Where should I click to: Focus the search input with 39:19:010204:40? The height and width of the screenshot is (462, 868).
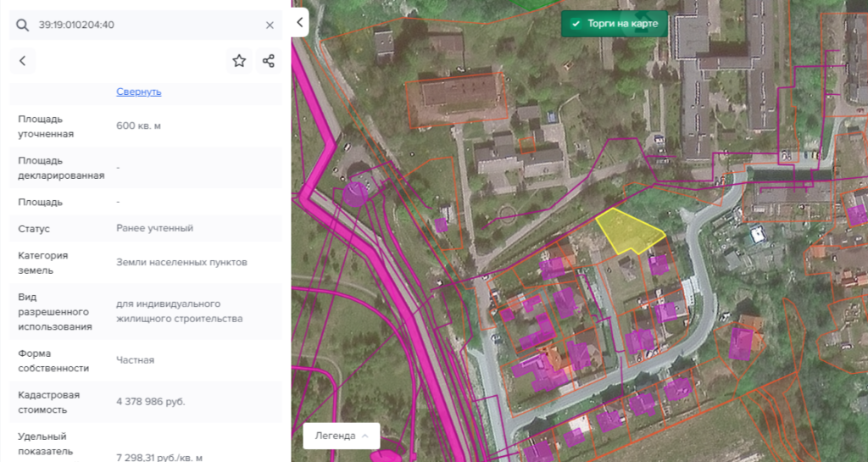144,25
